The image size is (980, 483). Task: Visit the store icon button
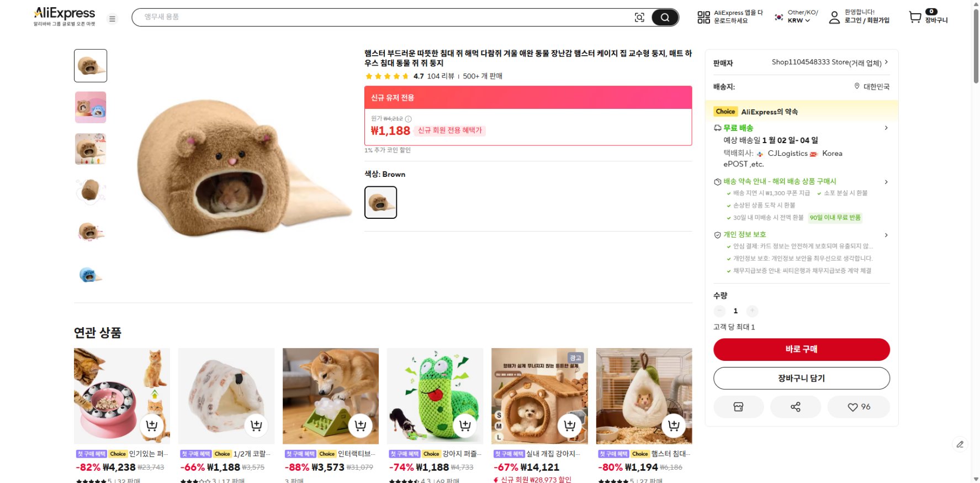click(738, 407)
